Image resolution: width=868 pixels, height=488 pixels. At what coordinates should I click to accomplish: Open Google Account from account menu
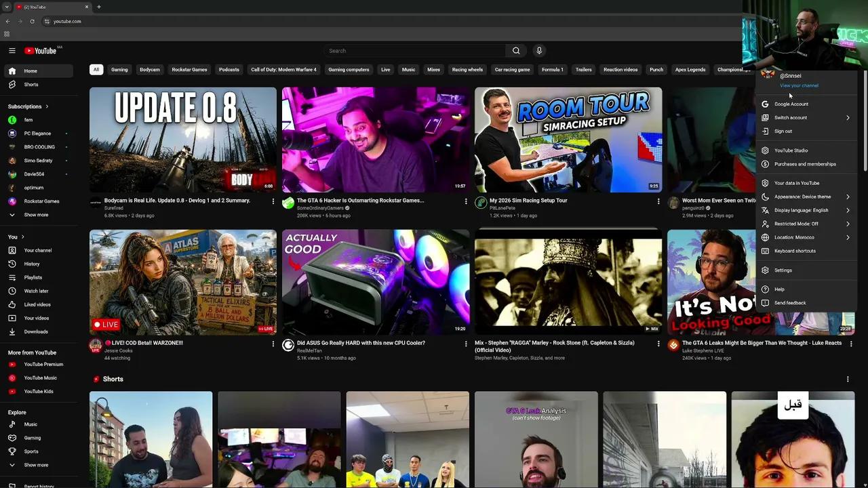coord(806,104)
